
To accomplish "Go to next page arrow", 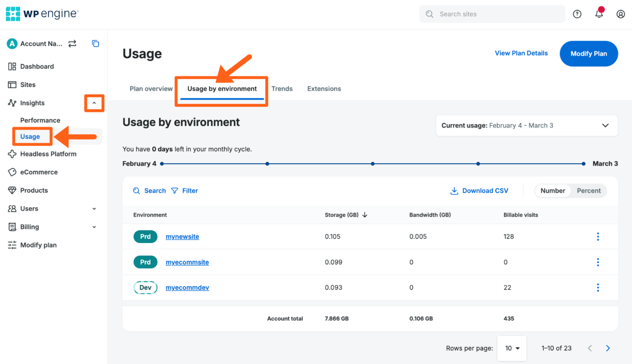I will (608, 348).
